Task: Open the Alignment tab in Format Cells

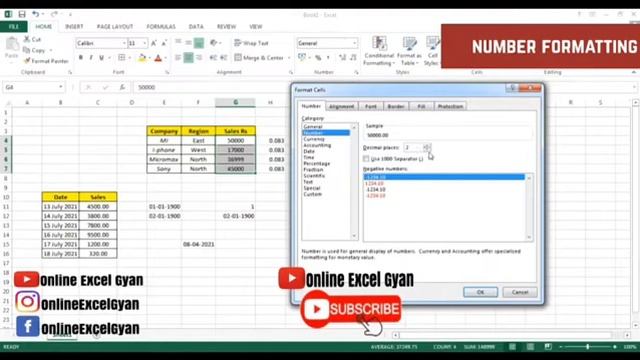Action: [341, 106]
